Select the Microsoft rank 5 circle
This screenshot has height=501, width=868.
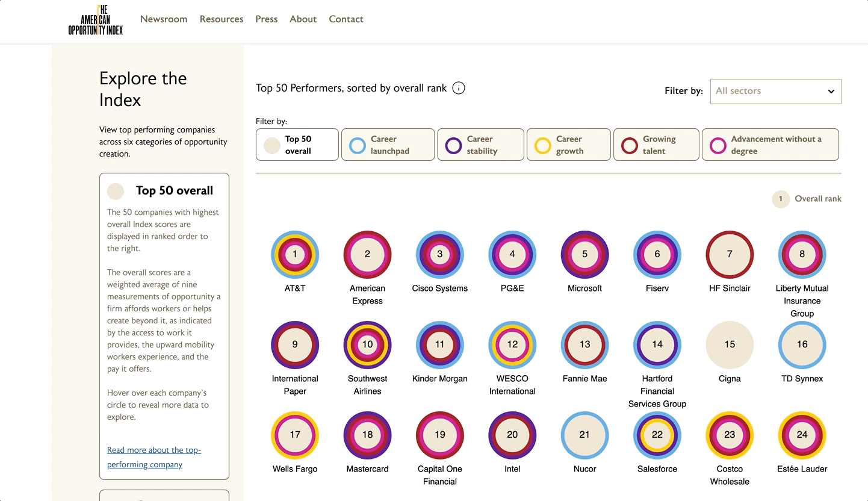coord(584,254)
